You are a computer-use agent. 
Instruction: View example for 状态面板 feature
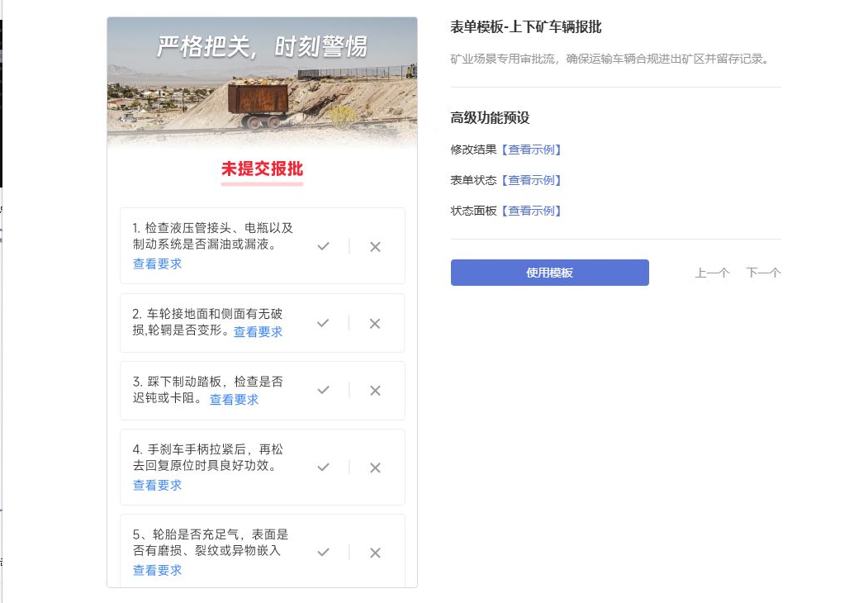531,211
